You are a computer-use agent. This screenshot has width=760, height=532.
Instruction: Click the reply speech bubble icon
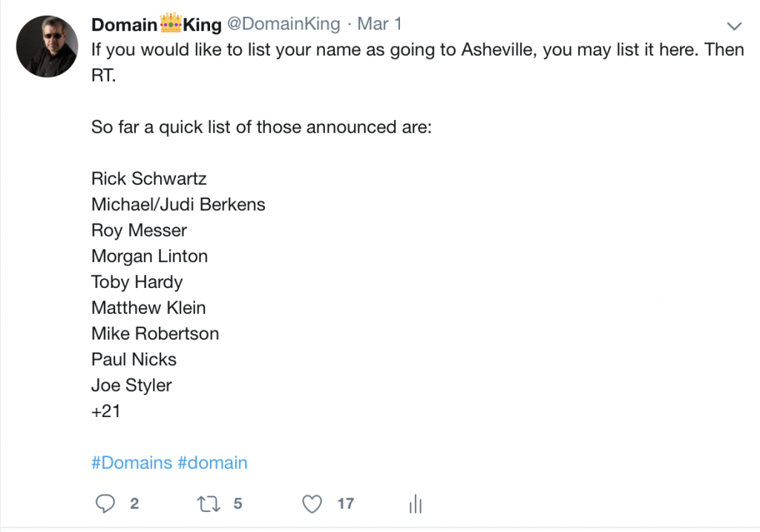pyautogui.click(x=105, y=503)
